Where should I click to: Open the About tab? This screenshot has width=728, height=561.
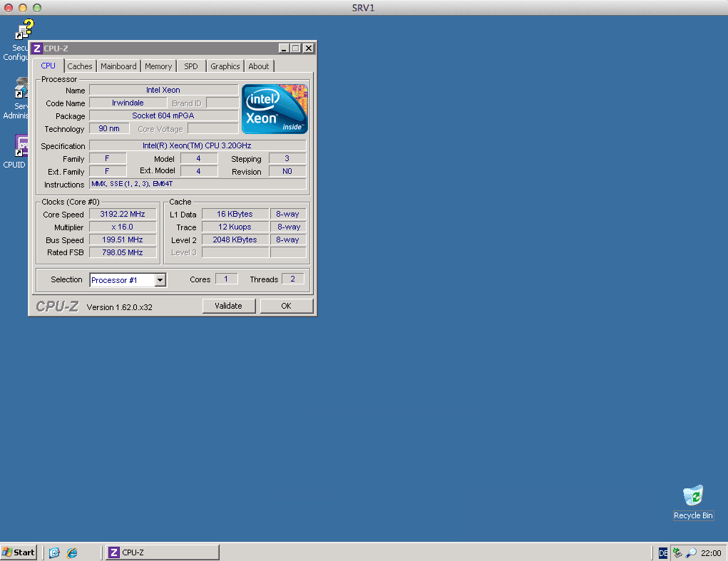pyautogui.click(x=259, y=66)
